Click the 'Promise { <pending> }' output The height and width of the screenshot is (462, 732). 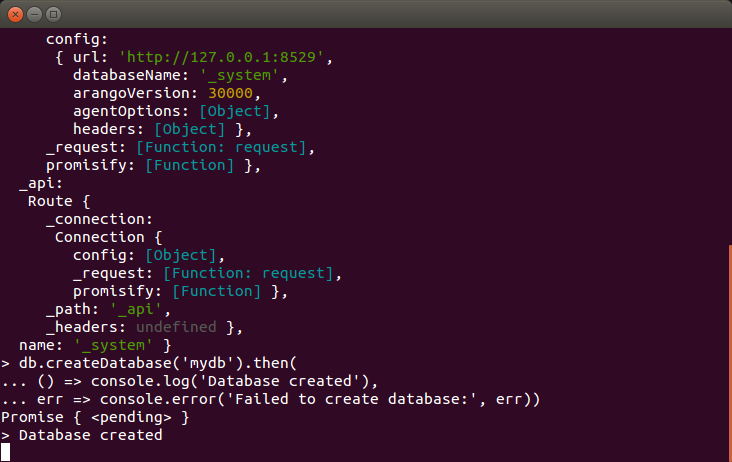click(x=95, y=417)
